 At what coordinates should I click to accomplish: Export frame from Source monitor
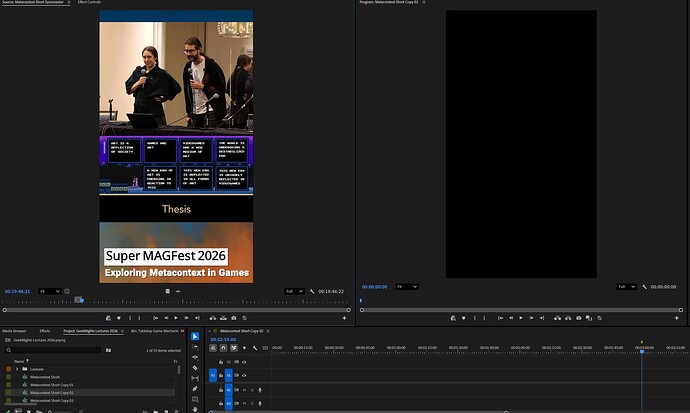pyautogui.click(x=234, y=318)
